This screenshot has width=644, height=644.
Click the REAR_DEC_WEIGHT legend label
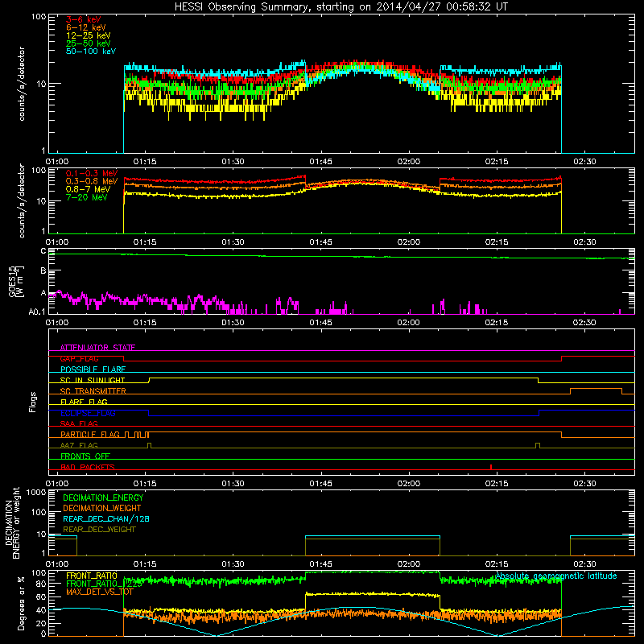click(99, 530)
